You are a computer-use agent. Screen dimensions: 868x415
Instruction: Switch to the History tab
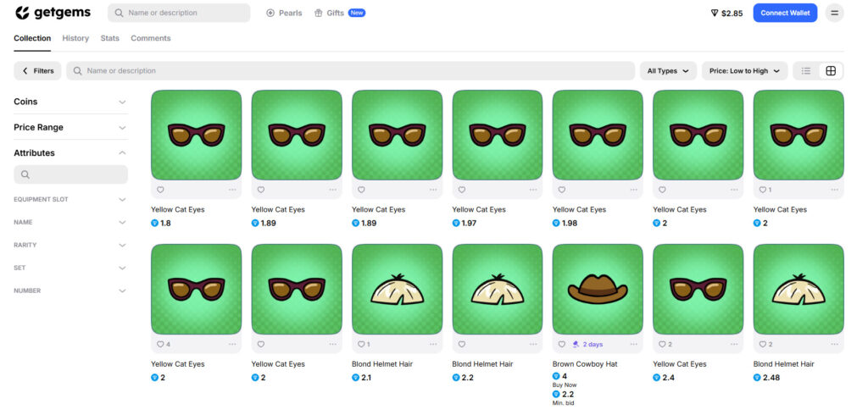pyautogui.click(x=75, y=38)
